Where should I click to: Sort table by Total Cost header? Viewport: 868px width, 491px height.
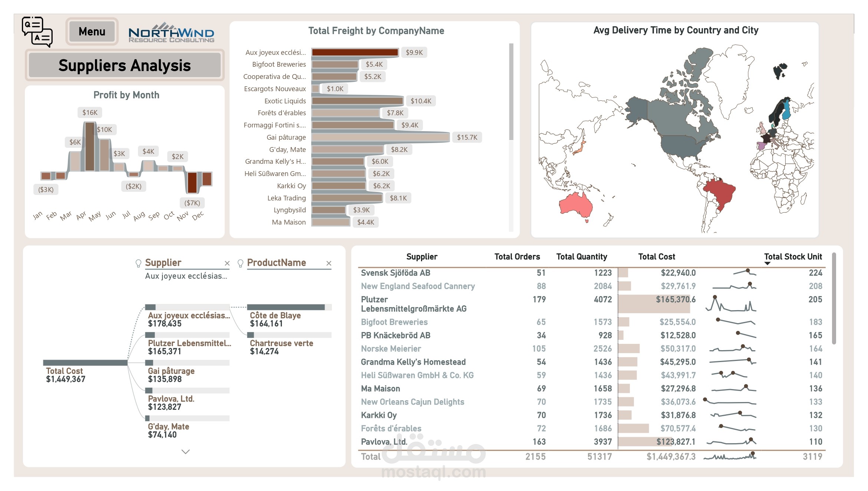coord(656,256)
